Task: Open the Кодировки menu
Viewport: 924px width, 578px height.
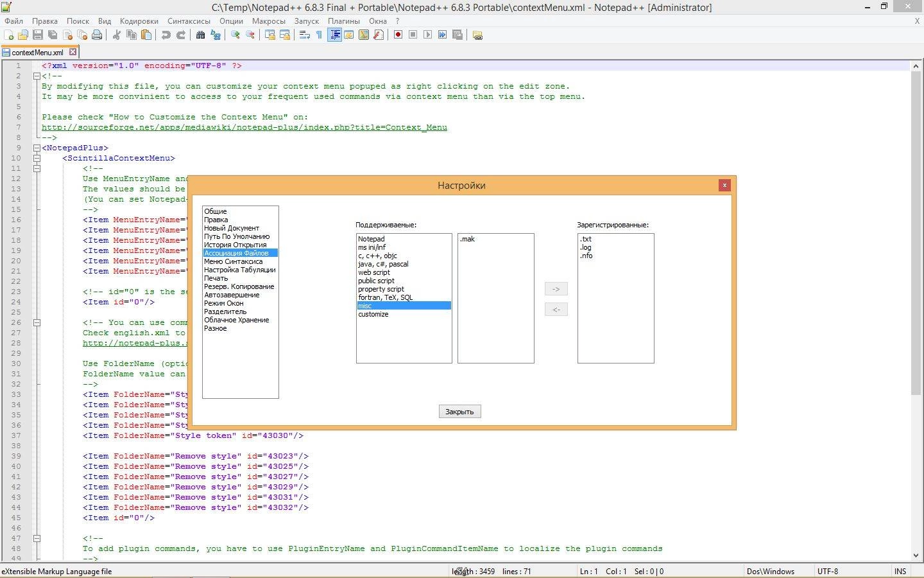Action: coord(139,21)
